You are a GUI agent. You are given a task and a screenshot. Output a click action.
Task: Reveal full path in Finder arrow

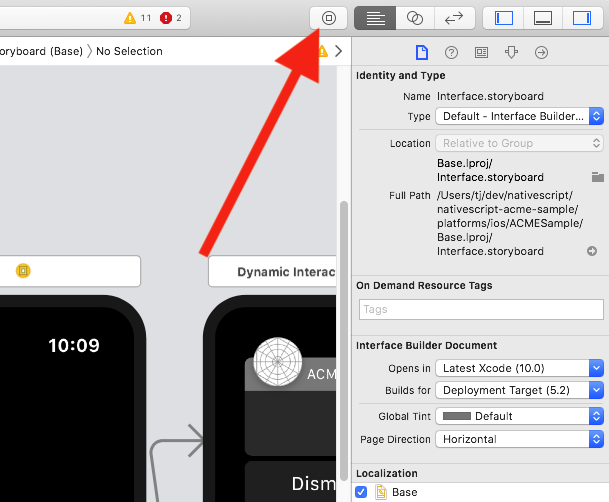592,251
